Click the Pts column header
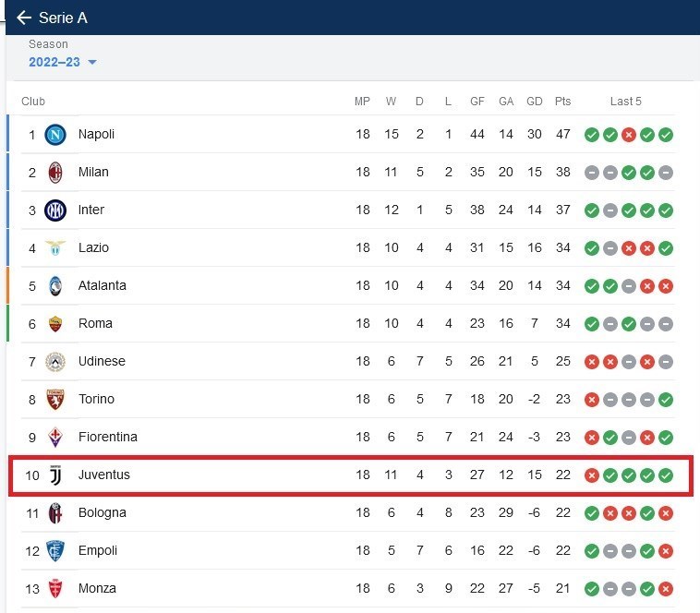This screenshot has height=613, width=700. click(562, 102)
